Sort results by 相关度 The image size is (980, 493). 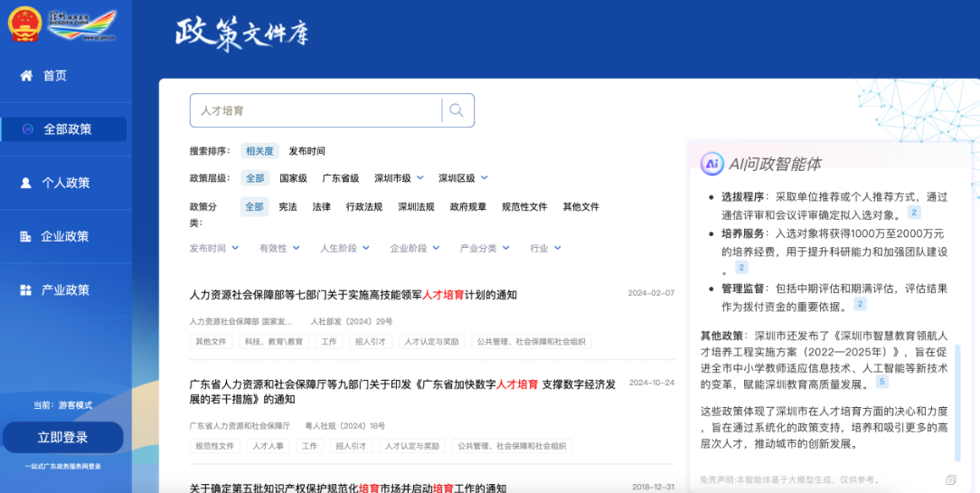pos(259,151)
